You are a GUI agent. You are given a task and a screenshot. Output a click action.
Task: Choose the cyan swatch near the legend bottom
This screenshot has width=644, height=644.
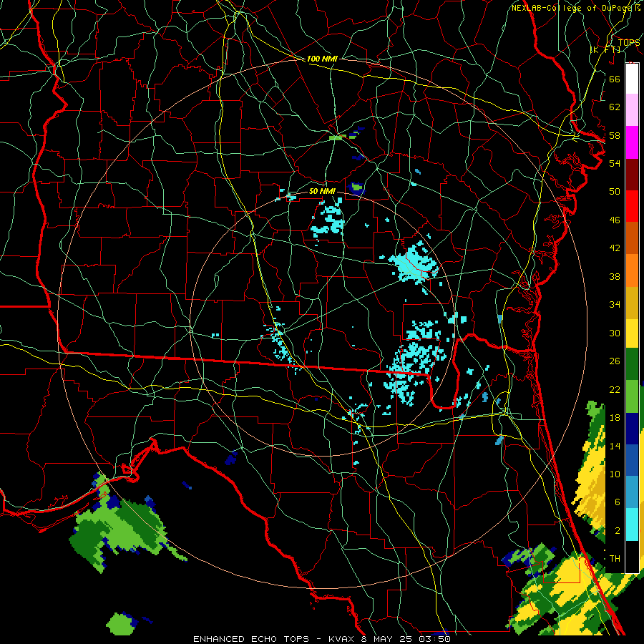click(x=632, y=525)
